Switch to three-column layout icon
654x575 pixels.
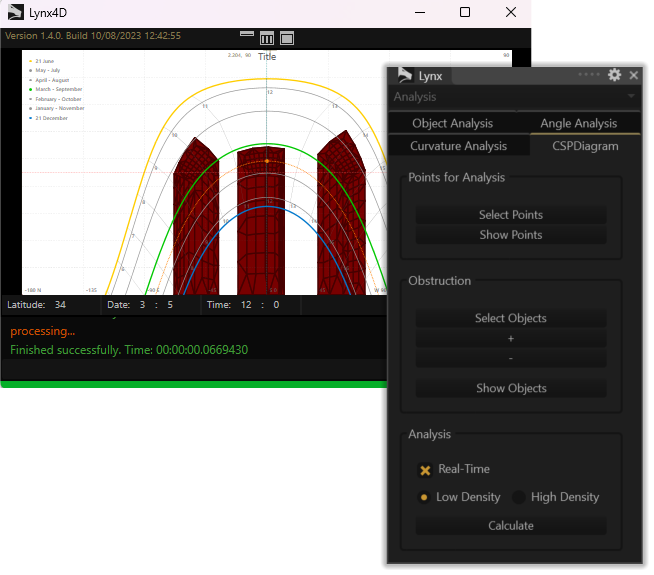(x=267, y=38)
